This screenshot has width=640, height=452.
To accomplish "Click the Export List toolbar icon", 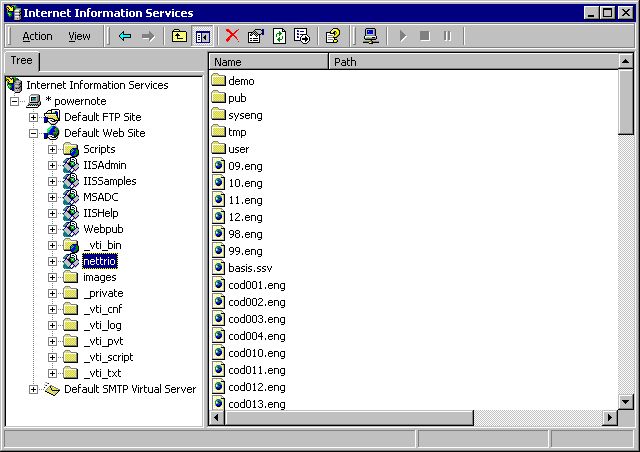I will click(x=302, y=36).
